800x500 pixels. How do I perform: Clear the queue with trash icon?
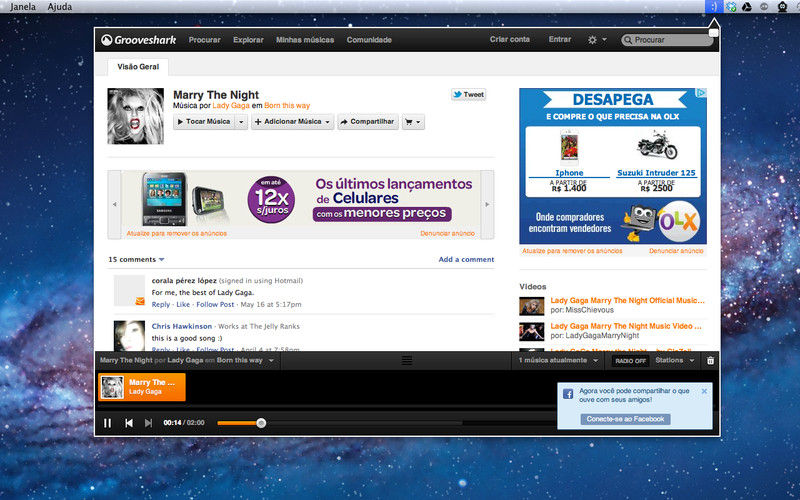click(x=710, y=360)
